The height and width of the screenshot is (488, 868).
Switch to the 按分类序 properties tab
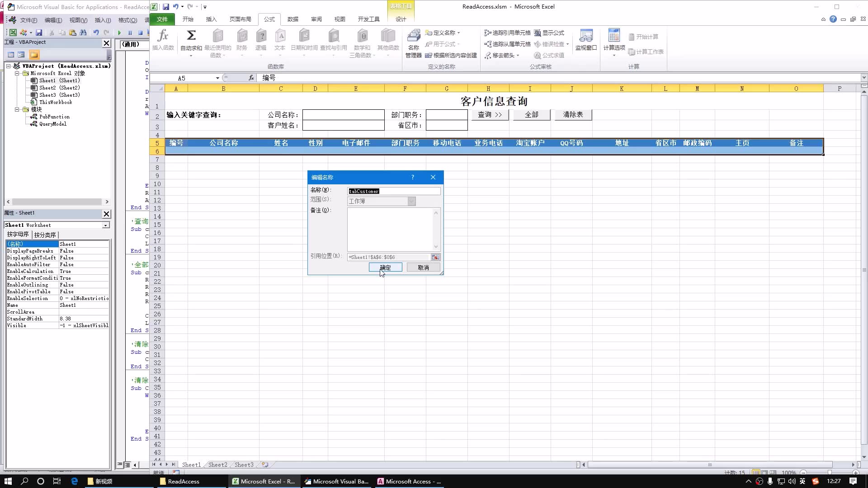[x=45, y=235]
